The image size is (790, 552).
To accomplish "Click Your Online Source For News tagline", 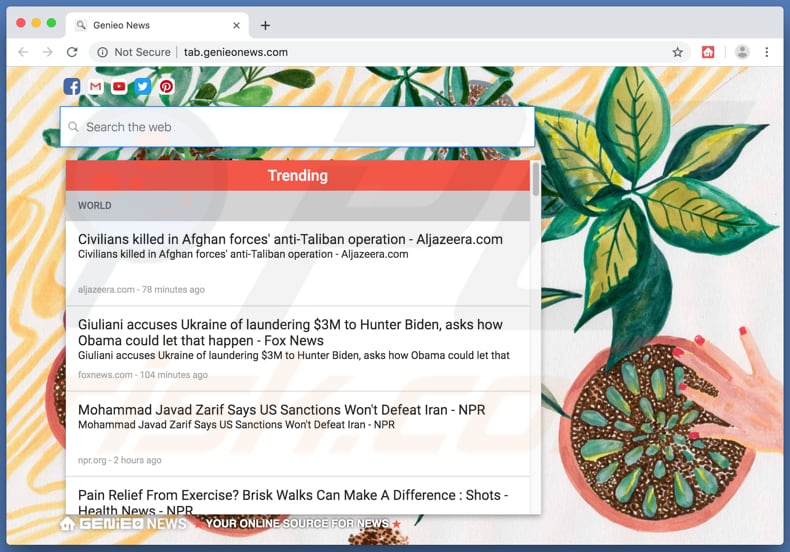I will [x=297, y=524].
